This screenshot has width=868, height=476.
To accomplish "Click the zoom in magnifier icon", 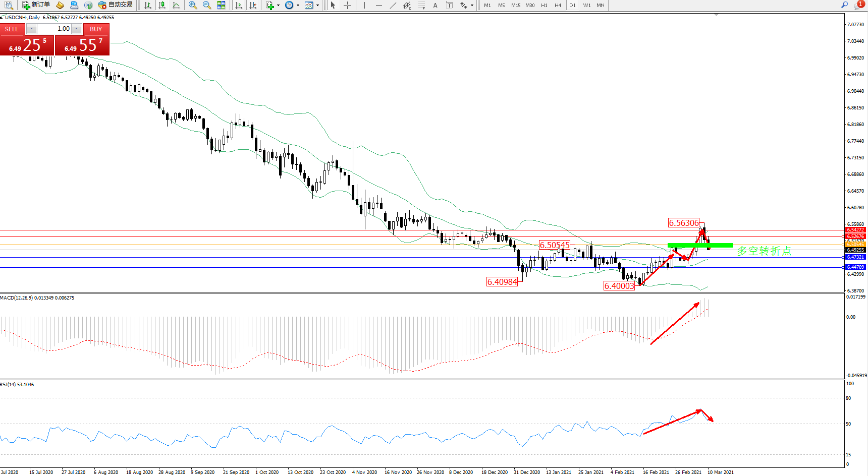I will (x=193, y=5).
